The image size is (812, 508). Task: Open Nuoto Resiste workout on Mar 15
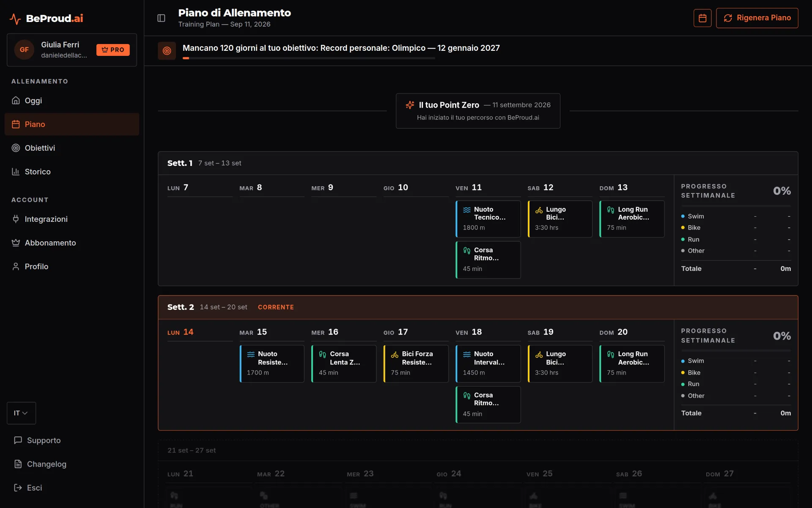(x=272, y=363)
